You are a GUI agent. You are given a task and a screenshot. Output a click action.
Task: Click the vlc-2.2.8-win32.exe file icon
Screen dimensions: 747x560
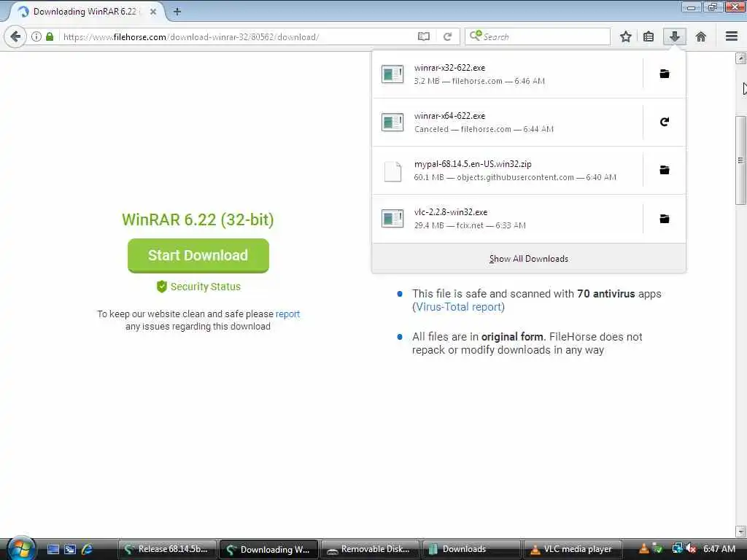[x=392, y=219]
